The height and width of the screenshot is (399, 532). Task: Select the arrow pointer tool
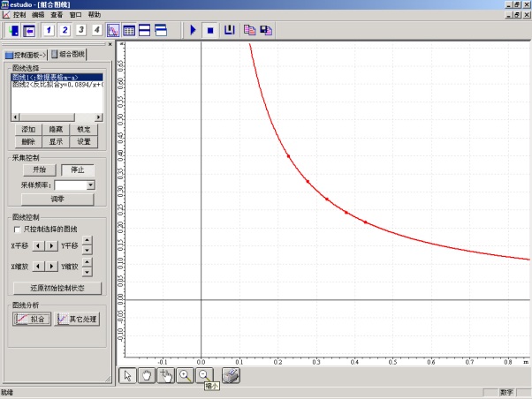(128, 375)
